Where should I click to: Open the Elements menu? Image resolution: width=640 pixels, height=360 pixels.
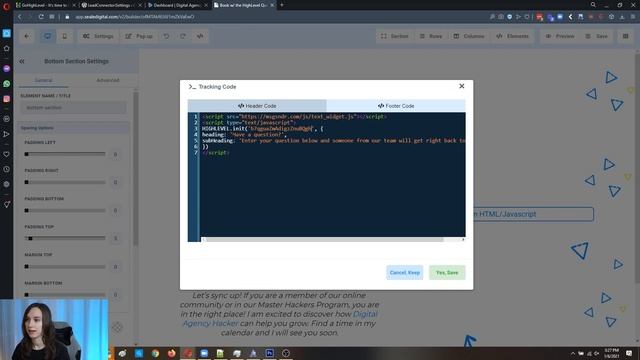point(512,36)
